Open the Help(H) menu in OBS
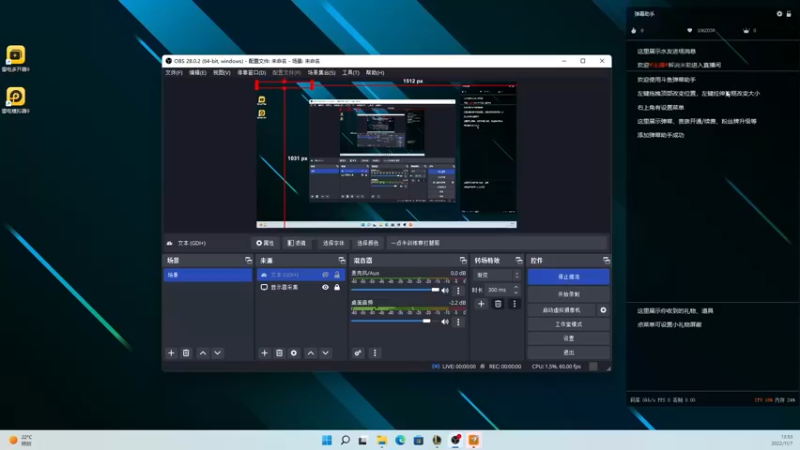800x450 pixels. click(375, 73)
